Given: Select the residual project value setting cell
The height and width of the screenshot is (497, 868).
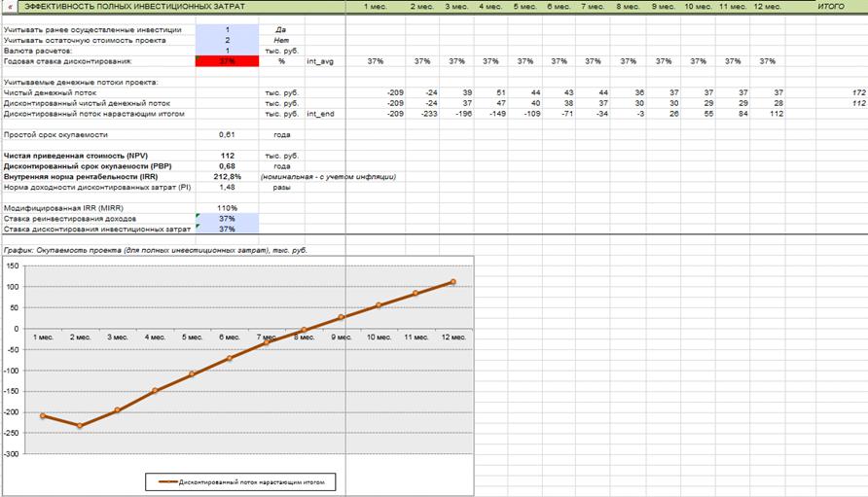Looking at the screenshot, I should tap(227, 40).
